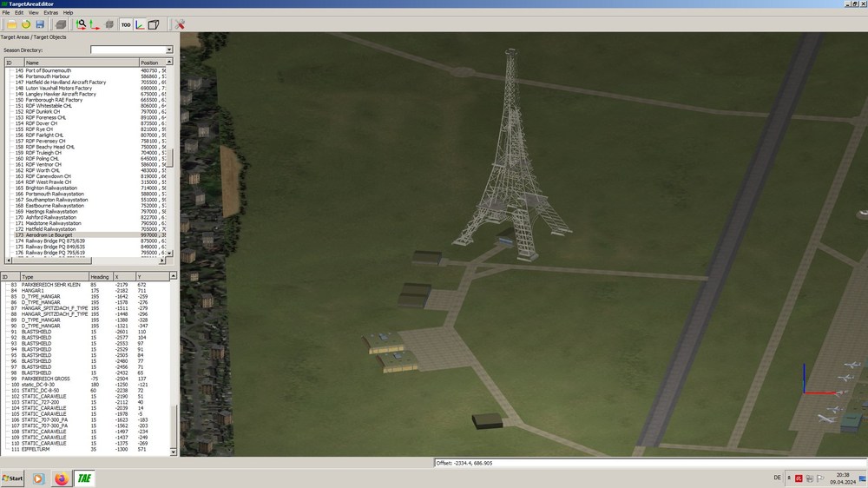This screenshot has width=868, height=488.
Task: Click the Y column header
Action: (152, 276)
